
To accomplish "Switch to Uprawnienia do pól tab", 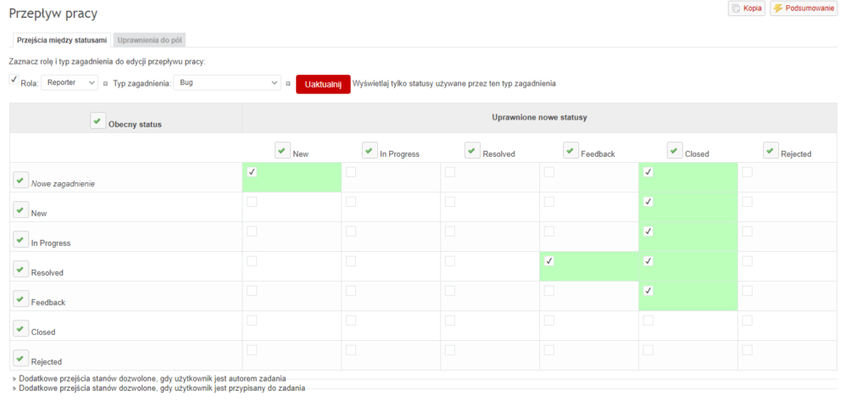I will [150, 41].
